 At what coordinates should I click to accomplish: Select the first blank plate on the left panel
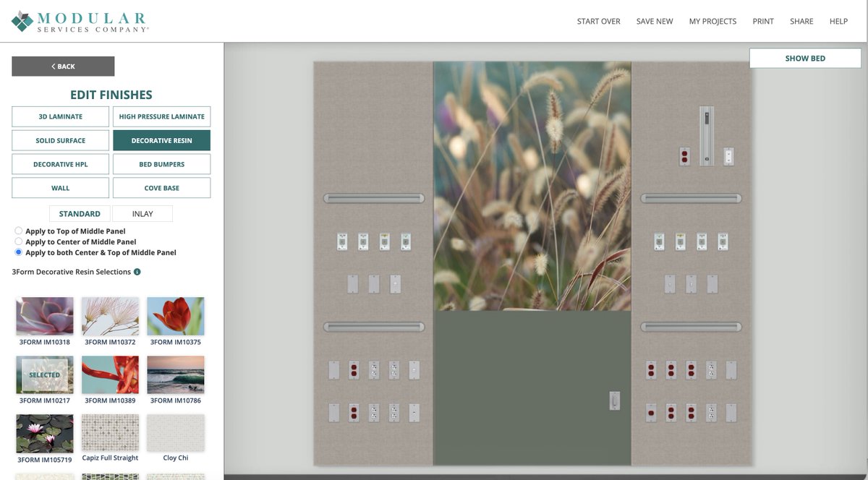[x=352, y=283]
